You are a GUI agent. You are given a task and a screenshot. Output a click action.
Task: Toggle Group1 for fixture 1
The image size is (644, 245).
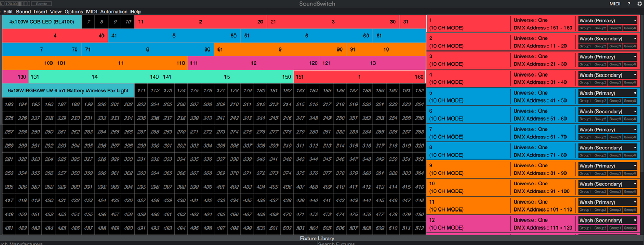point(585,28)
